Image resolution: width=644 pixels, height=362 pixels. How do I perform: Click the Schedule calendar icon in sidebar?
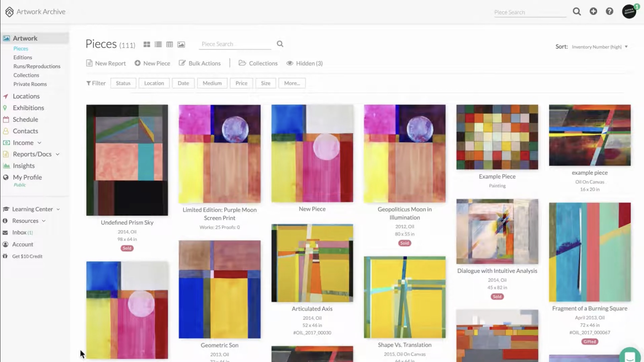pos(6,119)
